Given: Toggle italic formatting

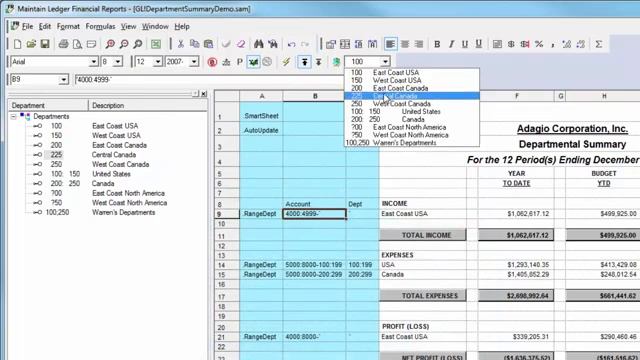Looking at the screenshot, I should 451,44.
